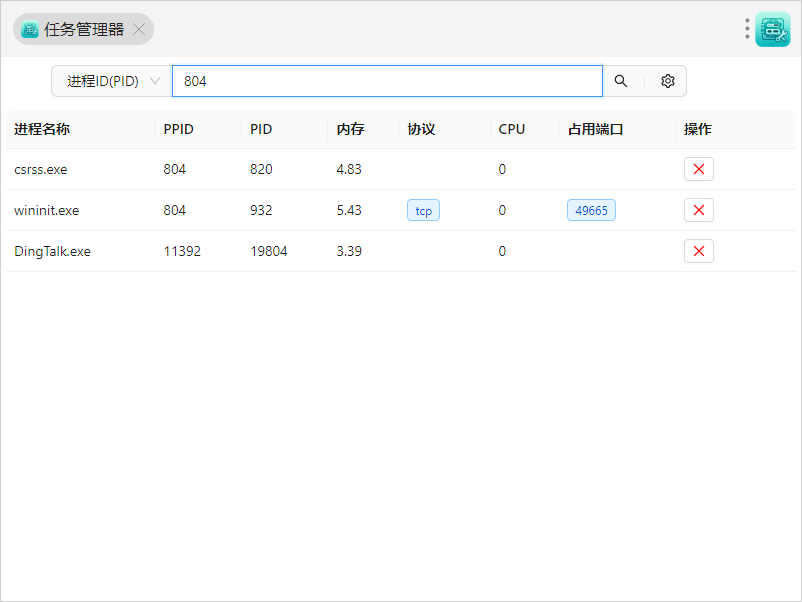Focus the search field containing 804
Viewport: 802px width, 602px height.
[x=387, y=81]
